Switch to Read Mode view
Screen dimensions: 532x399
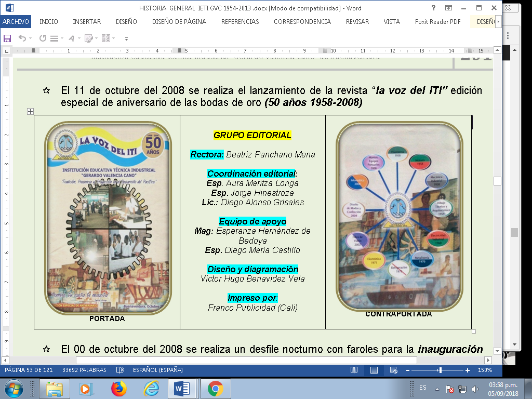pos(354,370)
